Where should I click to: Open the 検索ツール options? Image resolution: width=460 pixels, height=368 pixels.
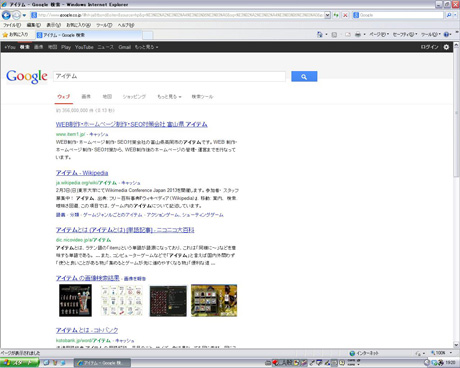[x=202, y=97]
